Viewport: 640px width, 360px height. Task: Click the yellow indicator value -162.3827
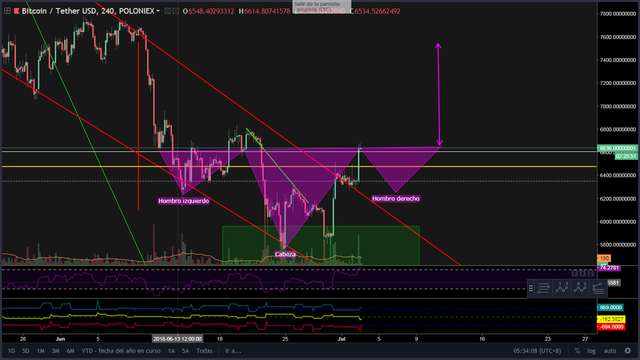611,319
